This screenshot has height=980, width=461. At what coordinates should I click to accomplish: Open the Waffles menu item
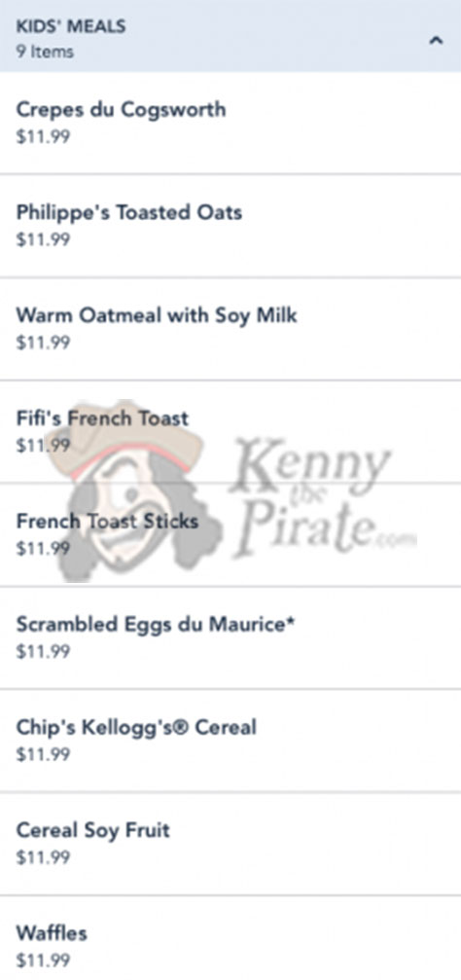coord(230,937)
